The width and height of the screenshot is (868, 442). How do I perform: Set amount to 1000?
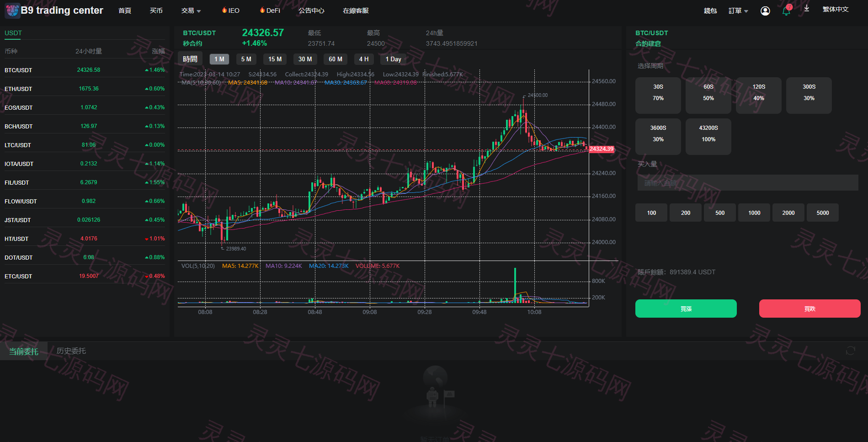pos(754,213)
